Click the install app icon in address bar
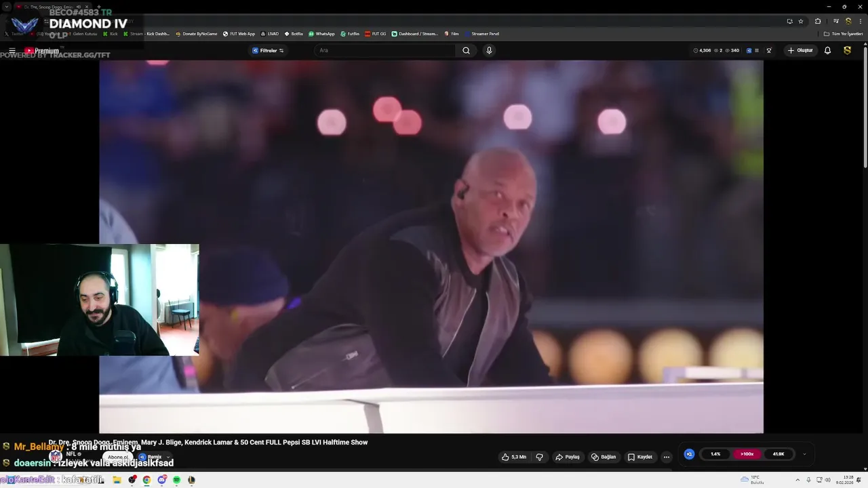 [789, 21]
